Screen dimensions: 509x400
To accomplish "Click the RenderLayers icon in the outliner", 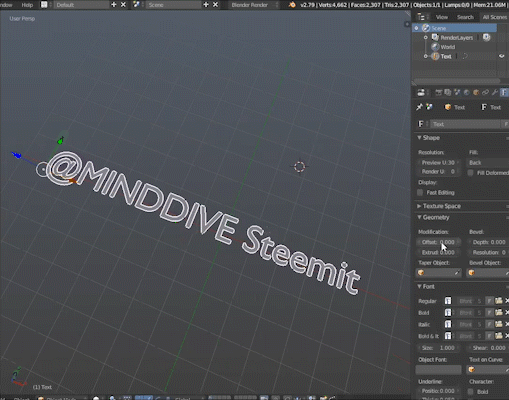I will pyautogui.click(x=435, y=37).
